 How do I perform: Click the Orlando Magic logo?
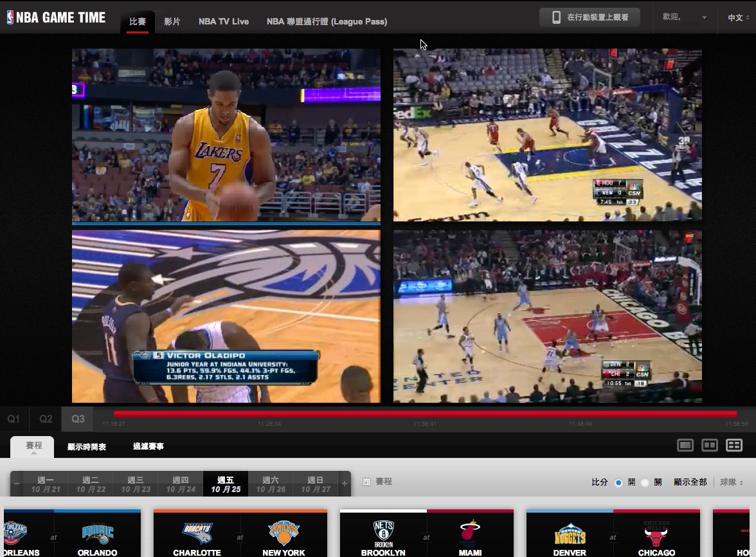(x=98, y=533)
